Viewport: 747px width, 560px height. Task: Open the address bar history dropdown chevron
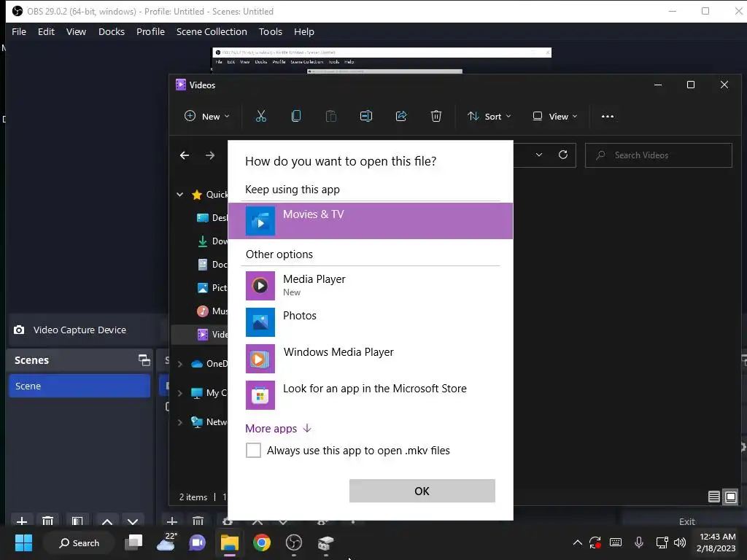[539, 155]
